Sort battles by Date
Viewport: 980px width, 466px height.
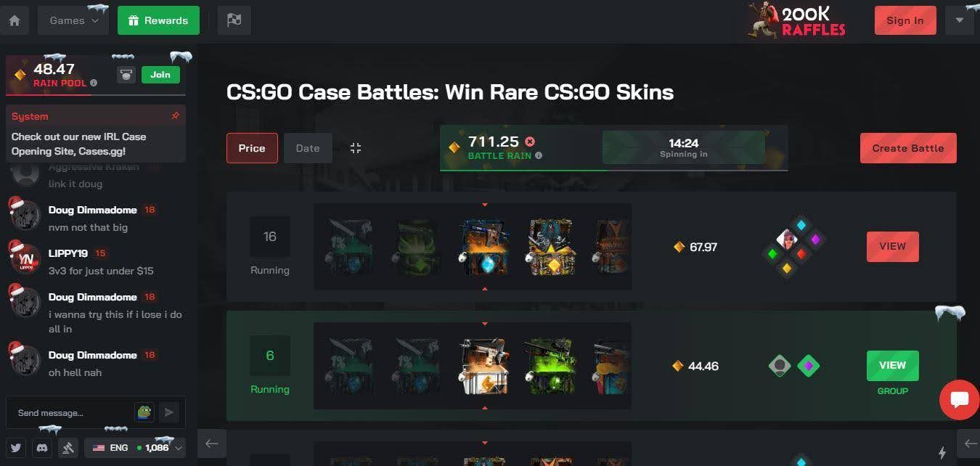click(308, 148)
